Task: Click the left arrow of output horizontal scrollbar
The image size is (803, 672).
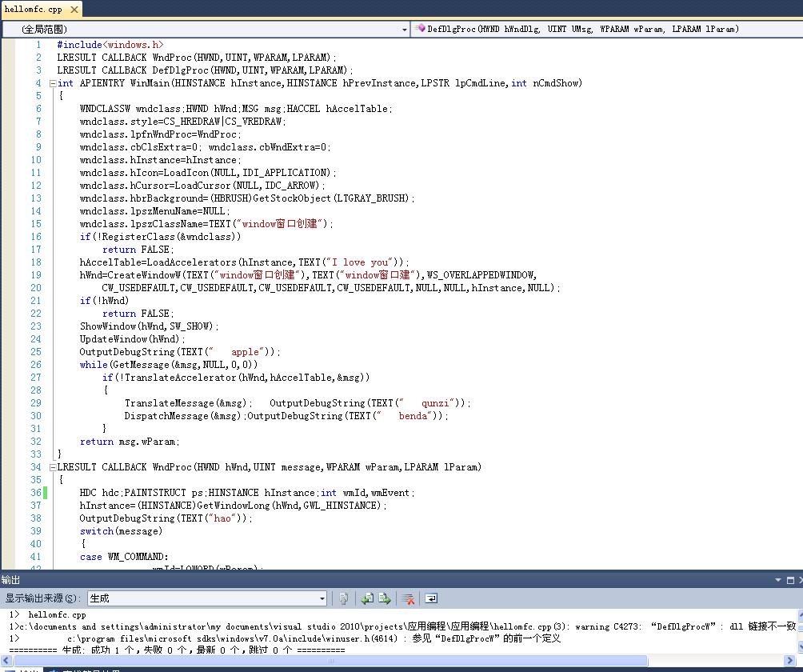Action: [5, 661]
